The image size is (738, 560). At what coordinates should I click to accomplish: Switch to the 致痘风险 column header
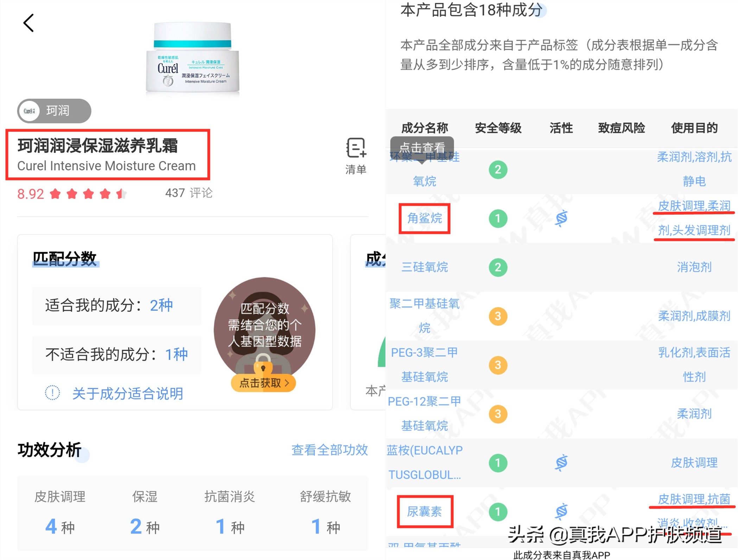click(621, 128)
